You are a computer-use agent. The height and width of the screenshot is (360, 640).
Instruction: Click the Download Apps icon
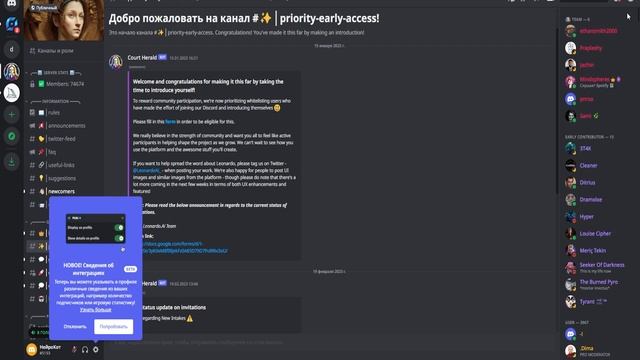click(11, 161)
